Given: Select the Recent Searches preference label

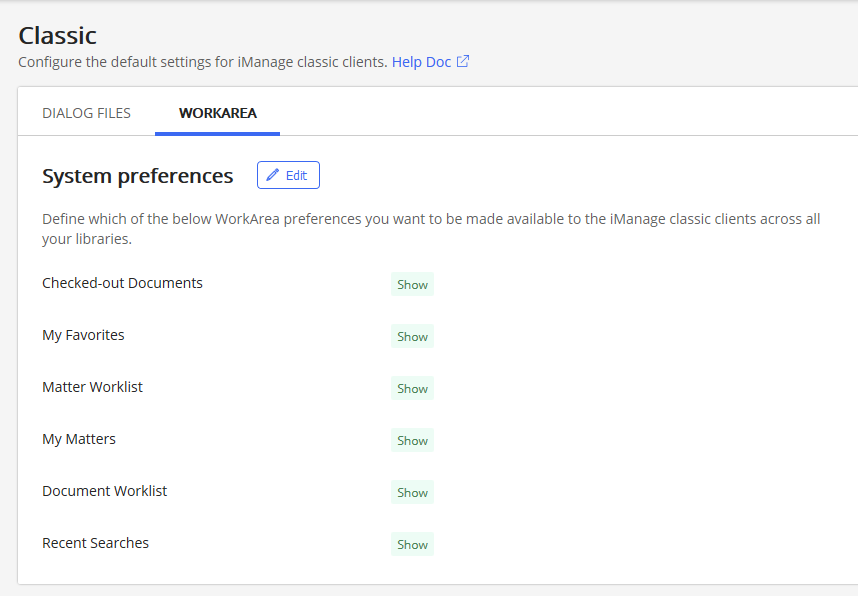Looking at the screenshot, I should 95,543.
